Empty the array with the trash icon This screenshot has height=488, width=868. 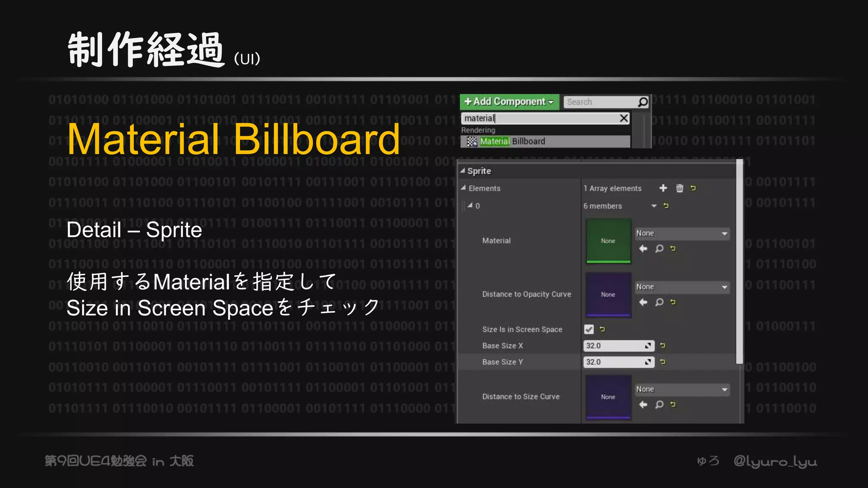coord(680,188)
